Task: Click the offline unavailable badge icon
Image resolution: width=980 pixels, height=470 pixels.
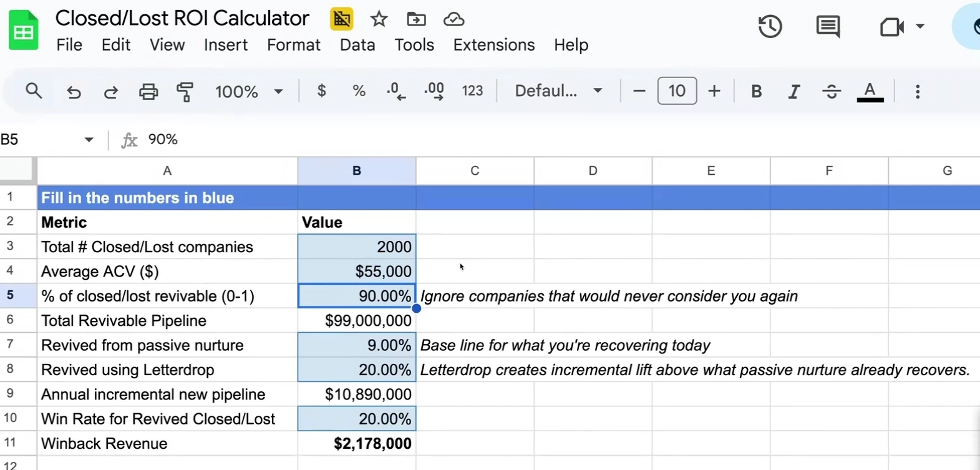Action: tap(341, 19)
